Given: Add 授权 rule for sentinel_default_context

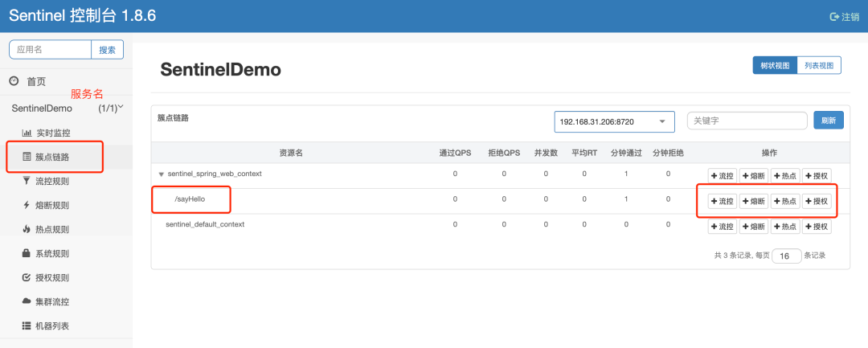Looking at the screenshot, I should pos(817,227).
